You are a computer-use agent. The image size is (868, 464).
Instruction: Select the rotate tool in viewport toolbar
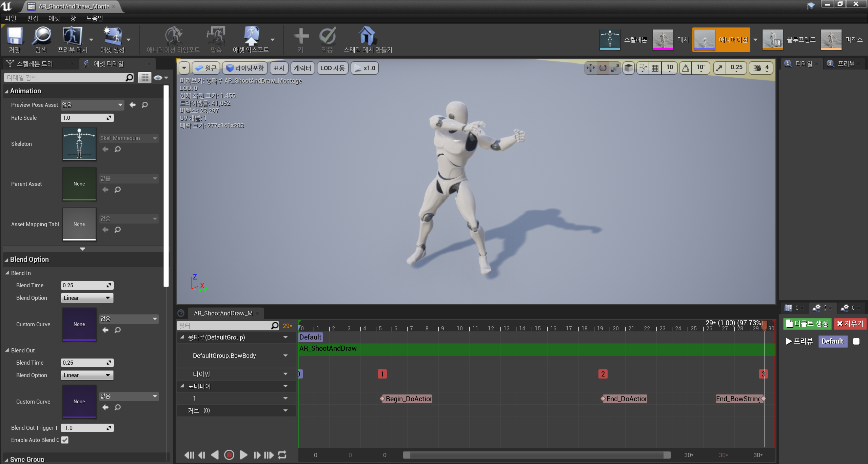(603, 68)
